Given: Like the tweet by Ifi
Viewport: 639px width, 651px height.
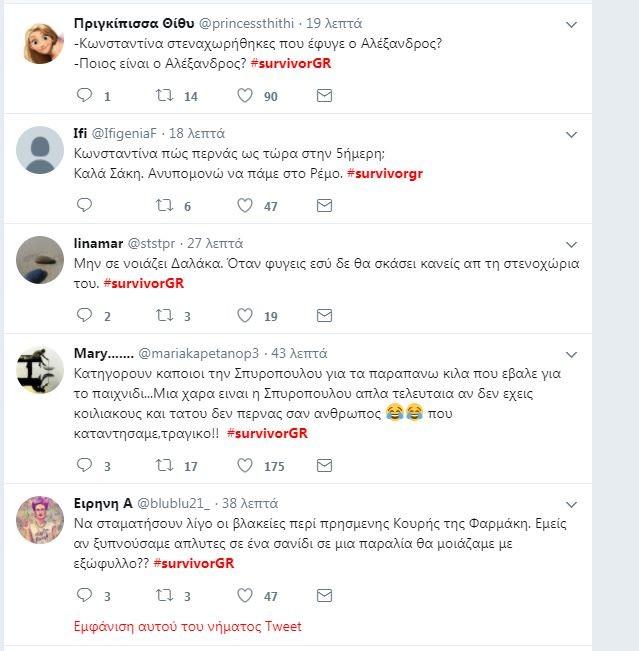Looking at the screenshot, I should (244, 205).
